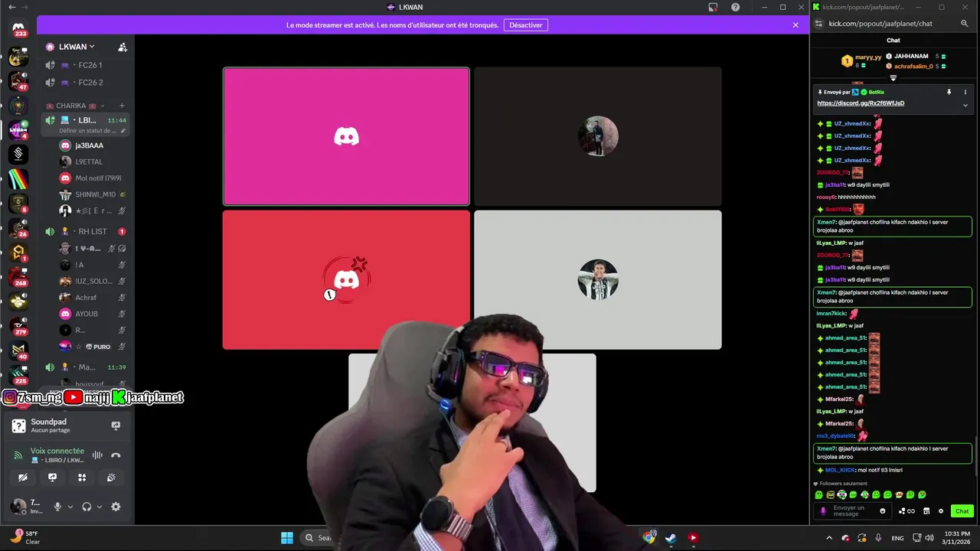The image size is (980, 551).
Task: Start an activity from voice panel
Action: (x=82, y=477)
